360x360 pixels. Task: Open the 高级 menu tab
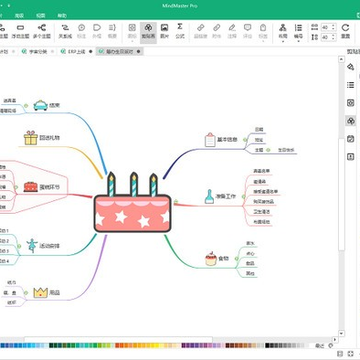pyautogui.click(x=19, y=16)
